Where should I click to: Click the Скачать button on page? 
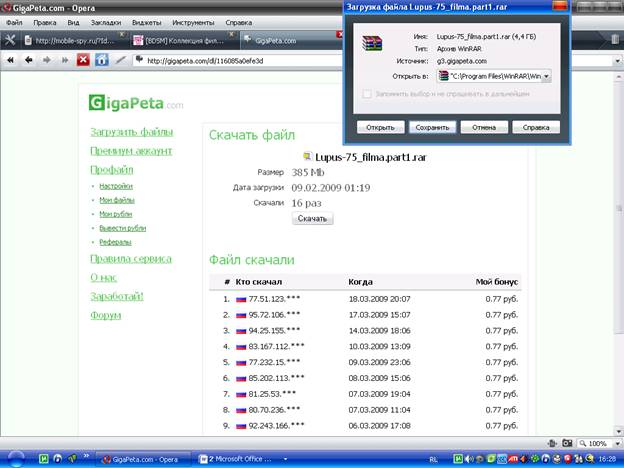[312, 218]
